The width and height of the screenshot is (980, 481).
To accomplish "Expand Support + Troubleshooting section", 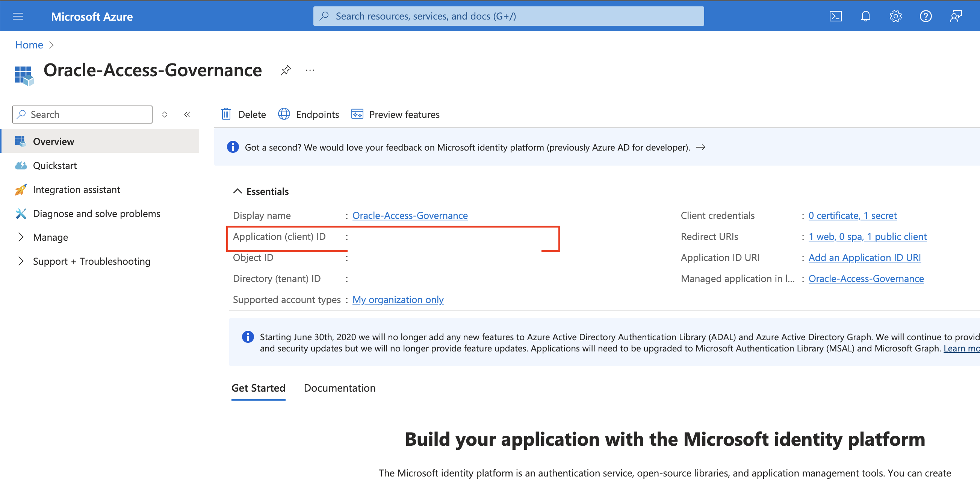I will pyautogui.click(x=21, y=261).
